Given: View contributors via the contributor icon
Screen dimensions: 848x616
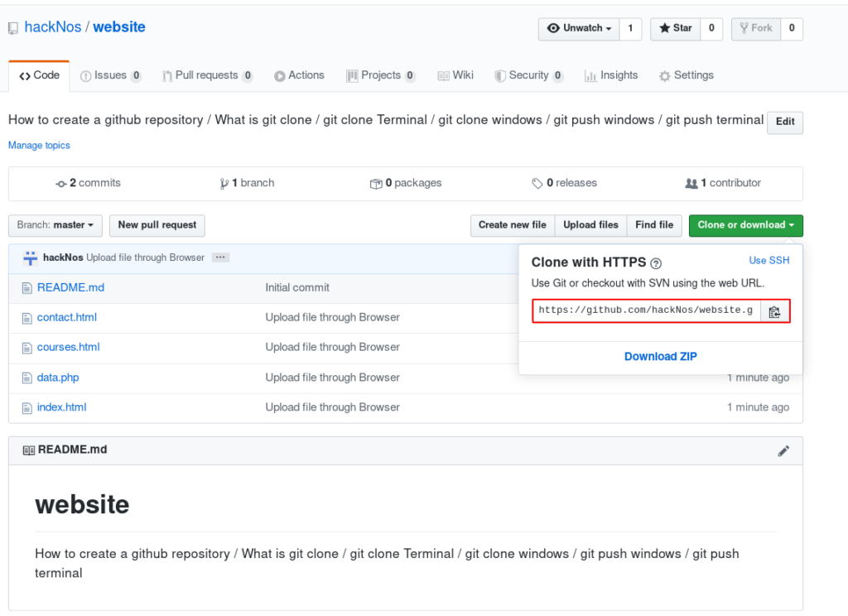Looking at the screenshot, I should [692, 183].
